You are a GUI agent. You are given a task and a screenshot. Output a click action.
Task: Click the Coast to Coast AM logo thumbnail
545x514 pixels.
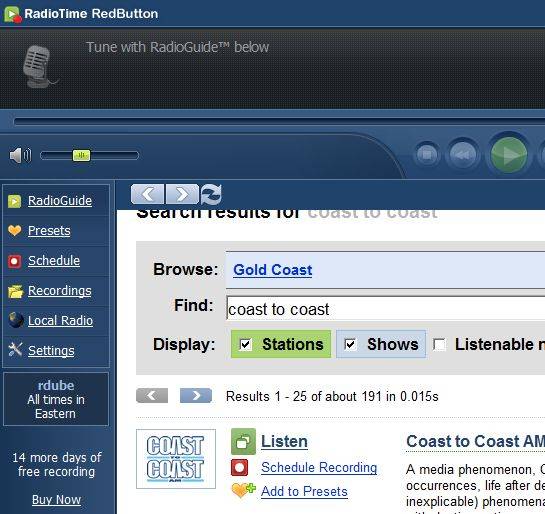coord(176,459)
